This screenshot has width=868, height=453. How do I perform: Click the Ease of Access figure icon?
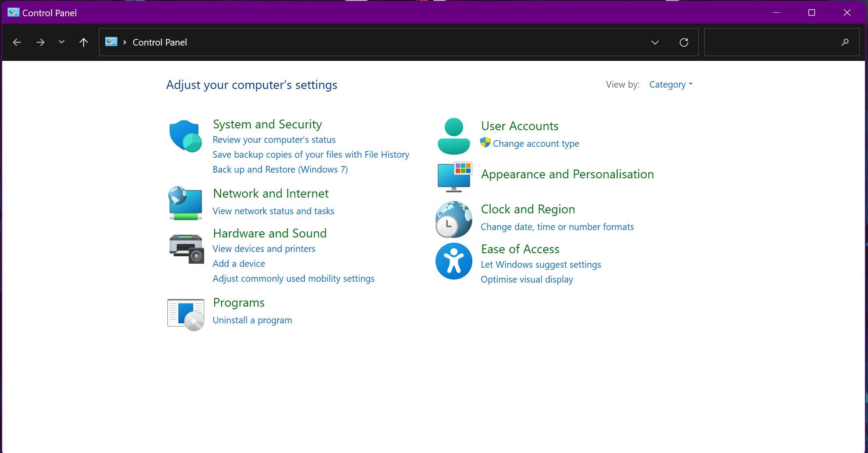453,261
